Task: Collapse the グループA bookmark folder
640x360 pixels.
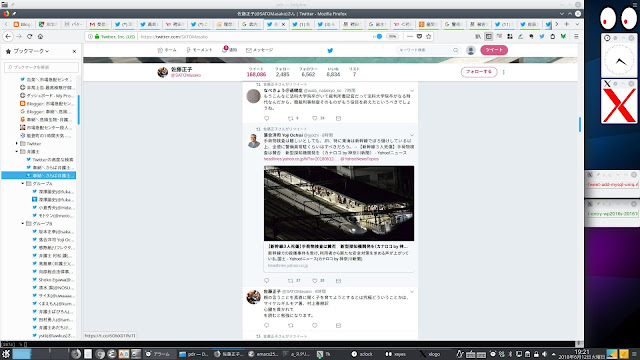Action: pos(23,184)
